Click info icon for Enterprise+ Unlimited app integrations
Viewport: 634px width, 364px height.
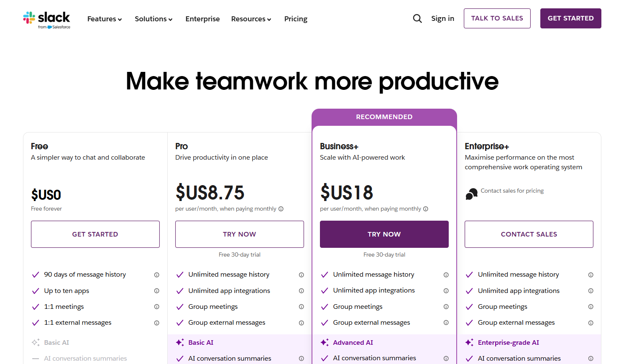tap(591, 291)
